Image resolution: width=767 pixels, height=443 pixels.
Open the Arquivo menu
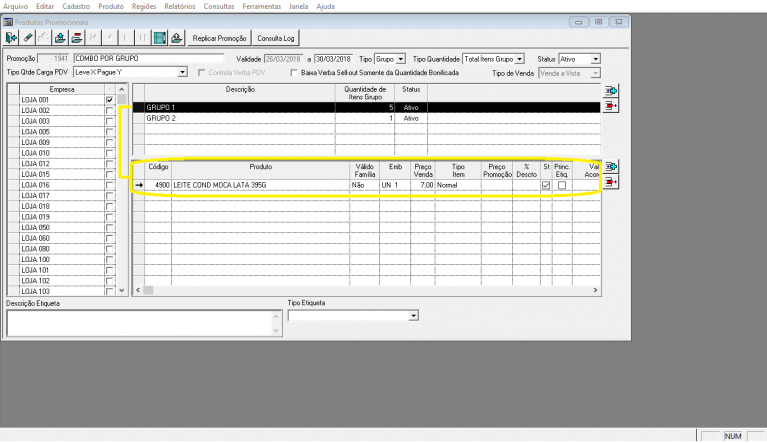16,6
